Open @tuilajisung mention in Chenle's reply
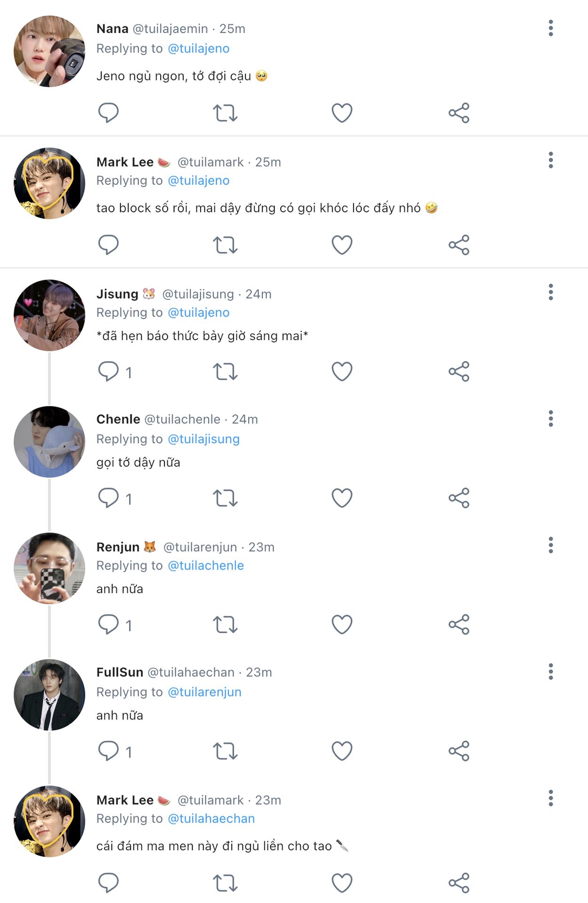The height and width of the screenshot is (903, 588). pyautogui.click(x=204, y=439)
